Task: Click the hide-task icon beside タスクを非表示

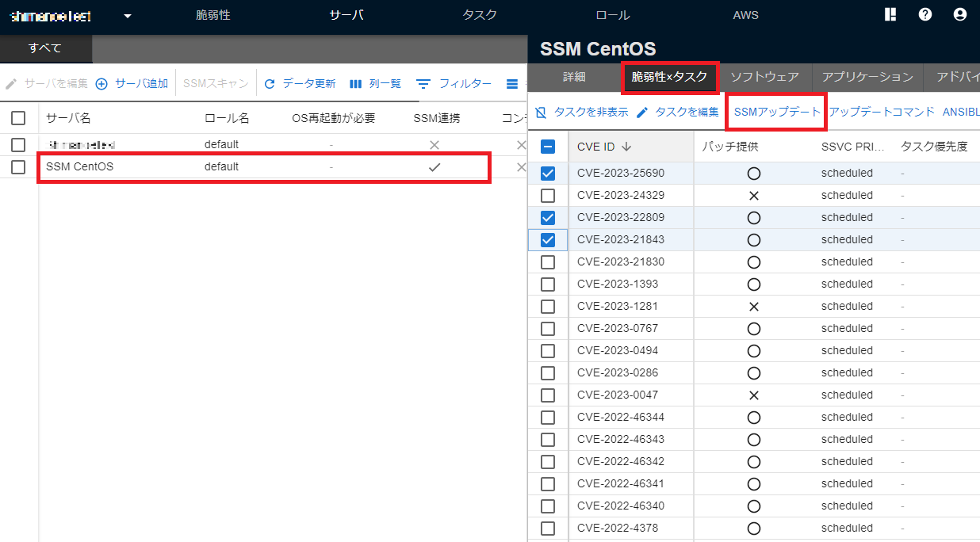Action: coord(541,113)
